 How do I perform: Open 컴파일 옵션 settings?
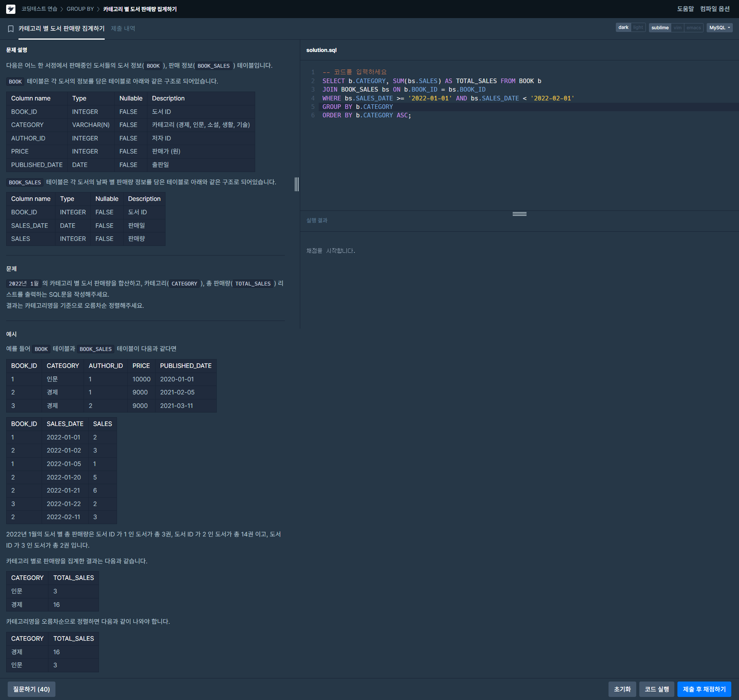tap(715, 9)
